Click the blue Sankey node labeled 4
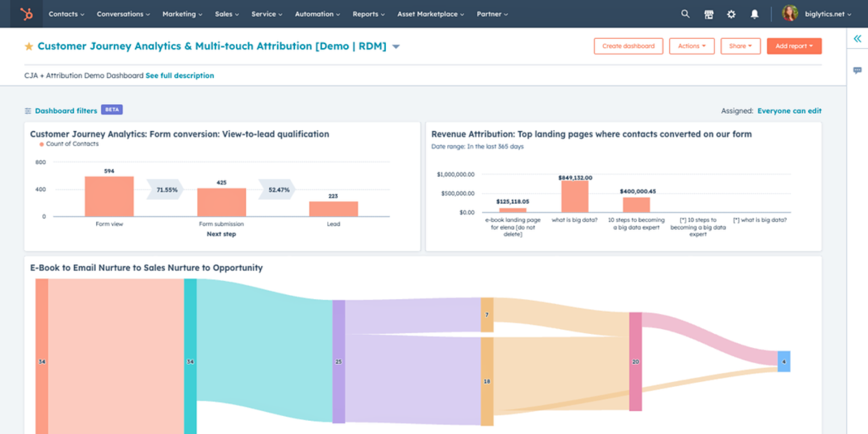The image size is (868, 434). tap(784, 361)
